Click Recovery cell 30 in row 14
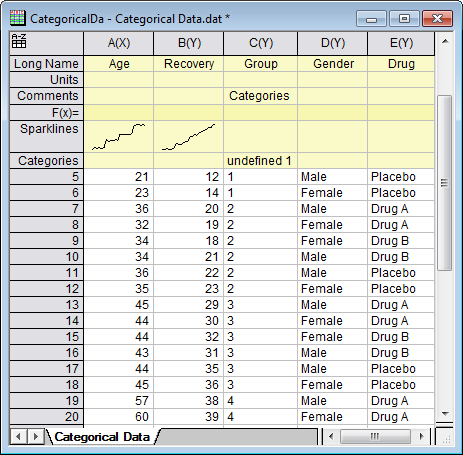Viewport: 463px width, 455px height. coord(189,321)
